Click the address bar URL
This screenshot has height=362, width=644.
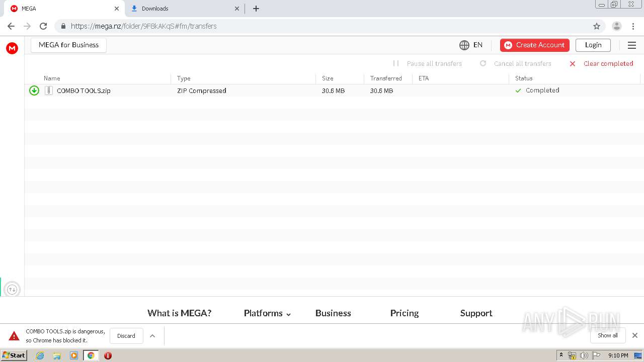point(143,26)
